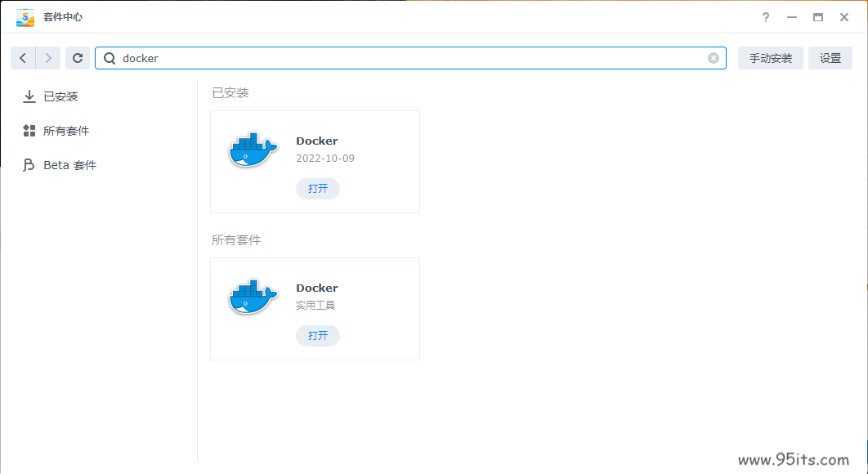
Task: Click Docker title above 实用工具
Action: click(316, 288)
